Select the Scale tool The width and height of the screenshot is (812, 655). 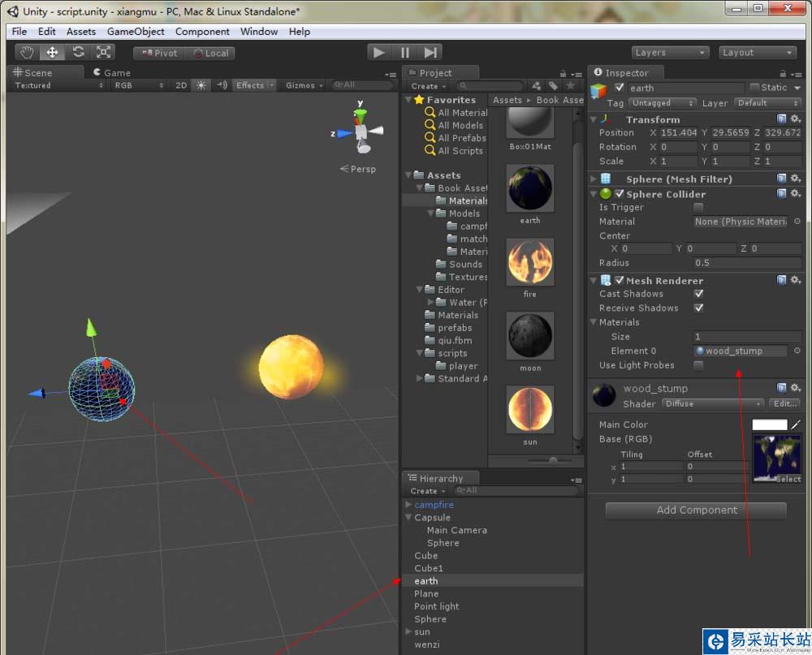click(x=103, y=52)
